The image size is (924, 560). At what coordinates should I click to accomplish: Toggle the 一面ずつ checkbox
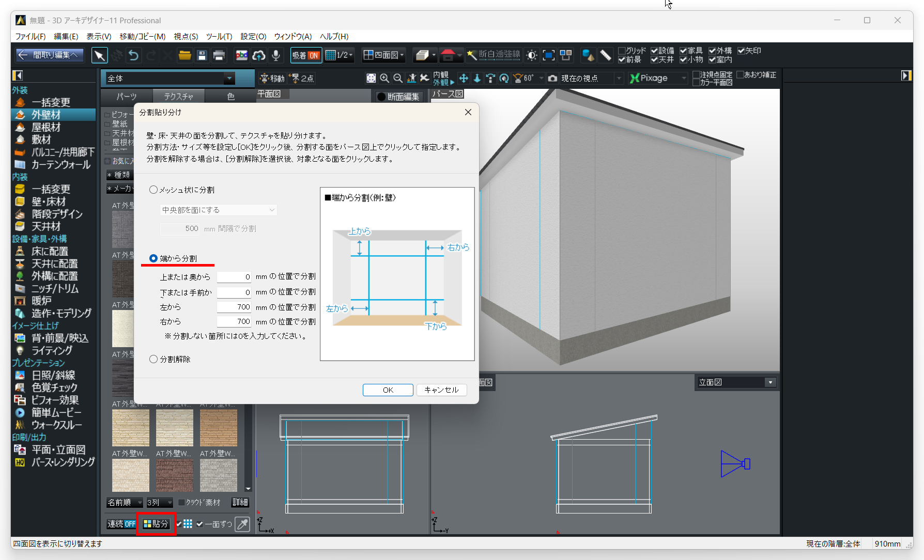point(200,524)
